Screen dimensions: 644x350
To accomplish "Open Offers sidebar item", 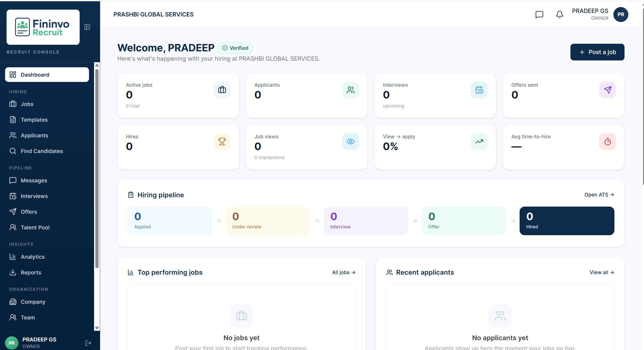I will [x=47, y=212].
